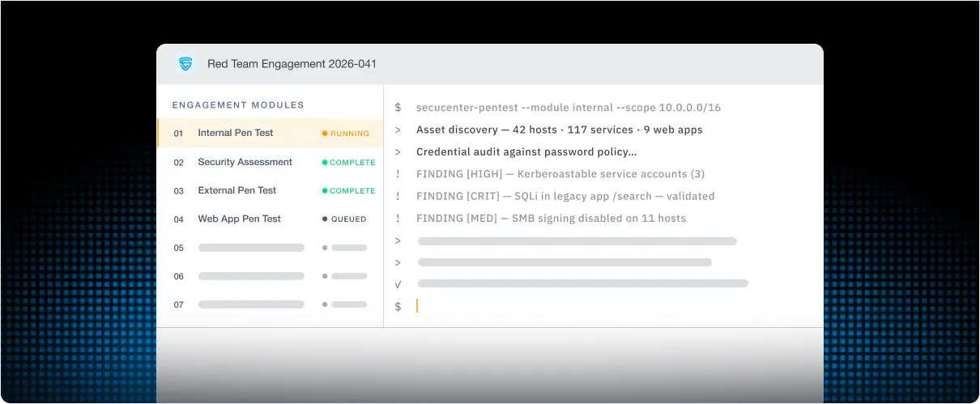Open the Security Assessment module
This screenshot has height=404, width=980.
tap(271, 162)
